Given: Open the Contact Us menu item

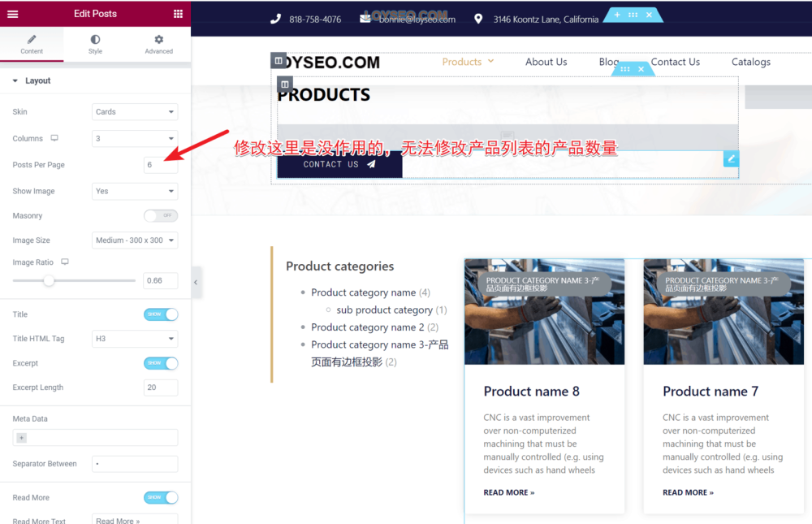Looking at the screenshot, I should coord(676,62).
